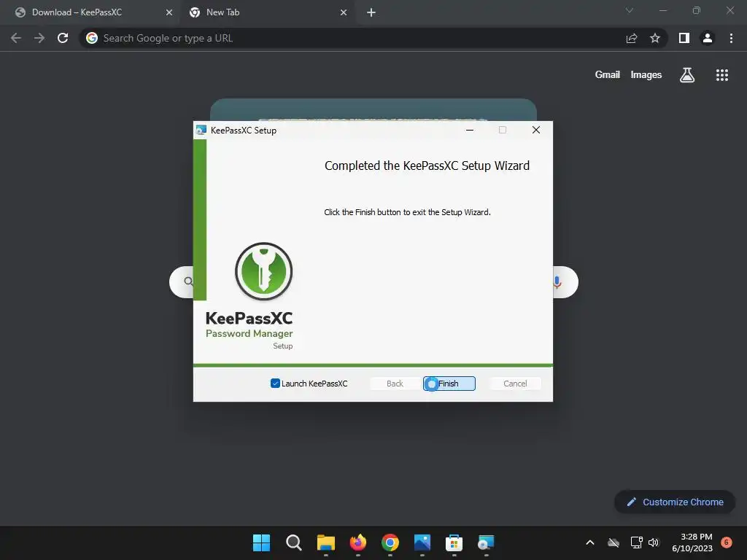Open the Google apps grid
The width and height of the screenshot is (747, 560).
point(722,75)
